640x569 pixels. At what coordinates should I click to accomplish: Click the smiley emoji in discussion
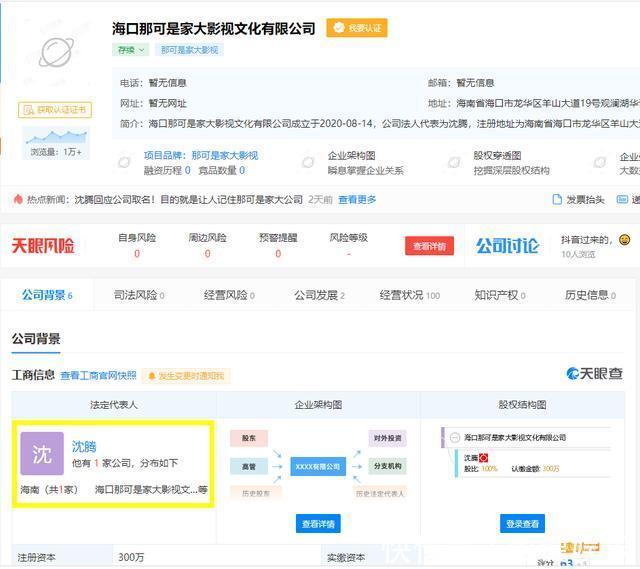click(x=624, y=240)
